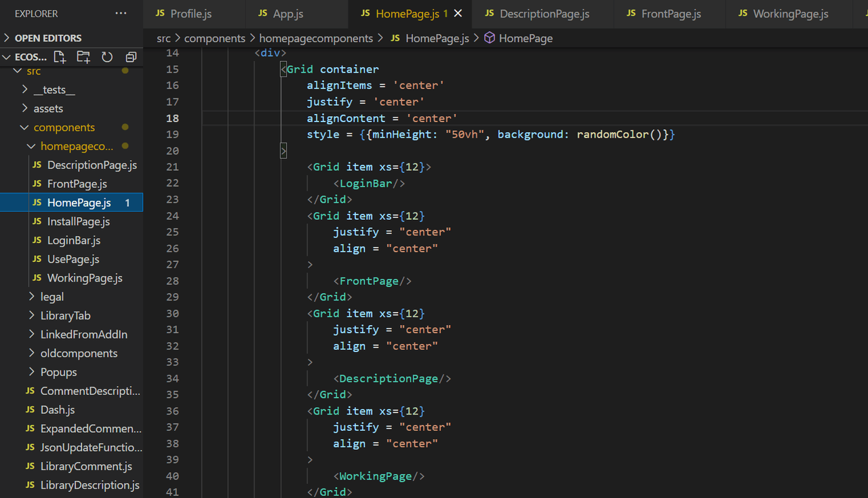
Task: Expand the __tests__ folder
Action: [x=25, y=90]
